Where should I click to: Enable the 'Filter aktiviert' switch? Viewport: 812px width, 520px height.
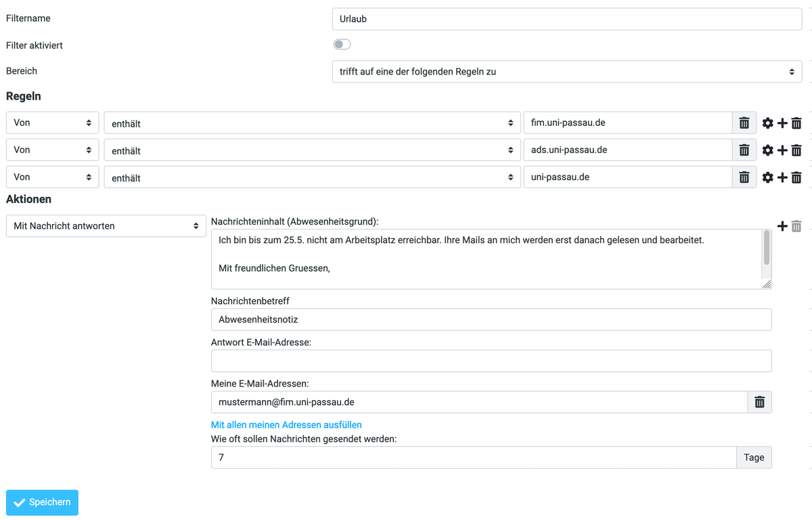point(342,45)
